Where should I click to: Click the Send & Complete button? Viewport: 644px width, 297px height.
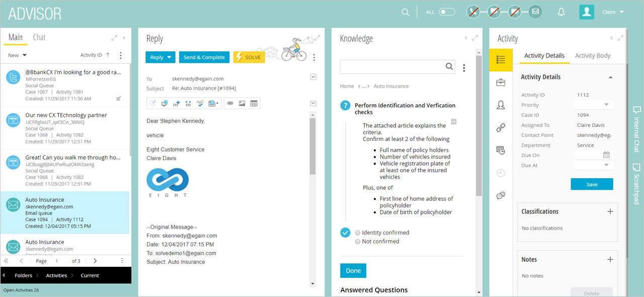pyautogui.click(x=204, y=57)
